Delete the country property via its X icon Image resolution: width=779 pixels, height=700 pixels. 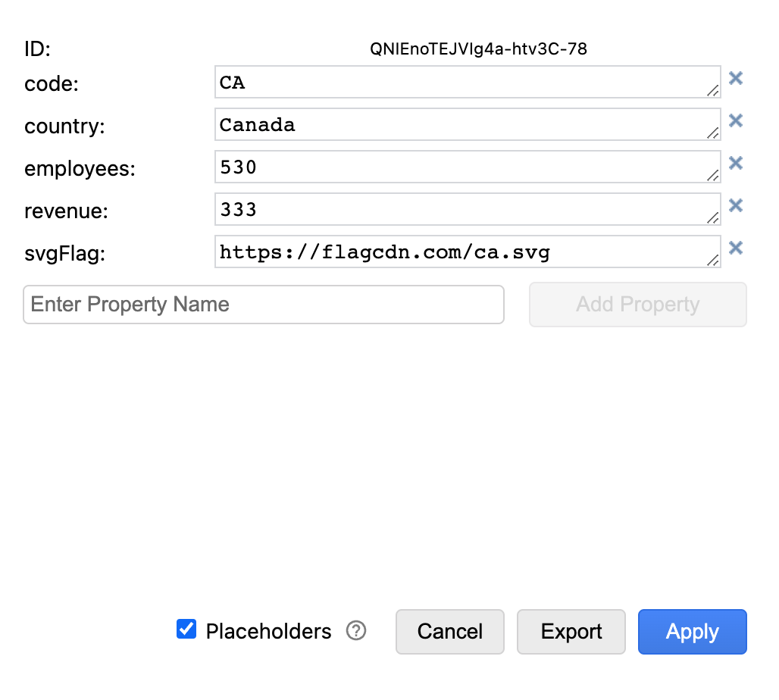pyautogui.click(x=735, y=120)
